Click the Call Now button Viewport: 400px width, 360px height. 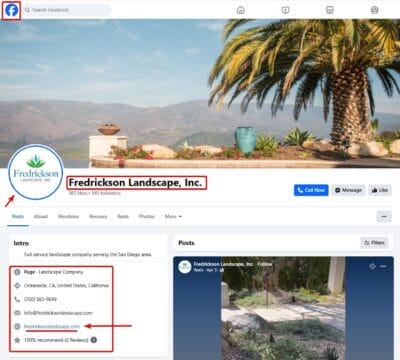311,190
